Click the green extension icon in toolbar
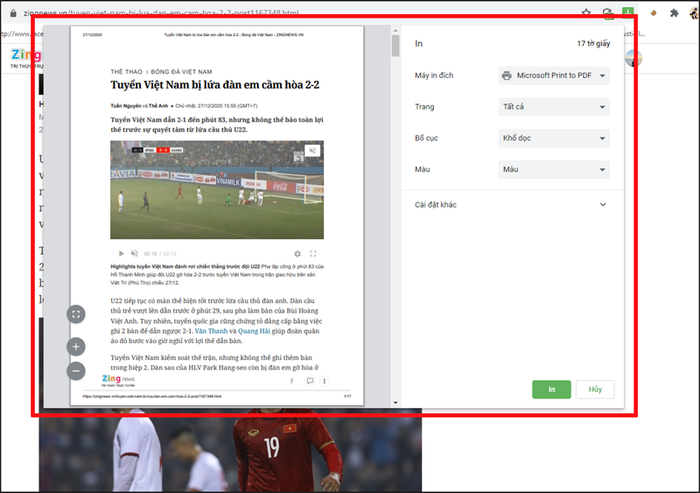700x493 pixels. (628, 11)
